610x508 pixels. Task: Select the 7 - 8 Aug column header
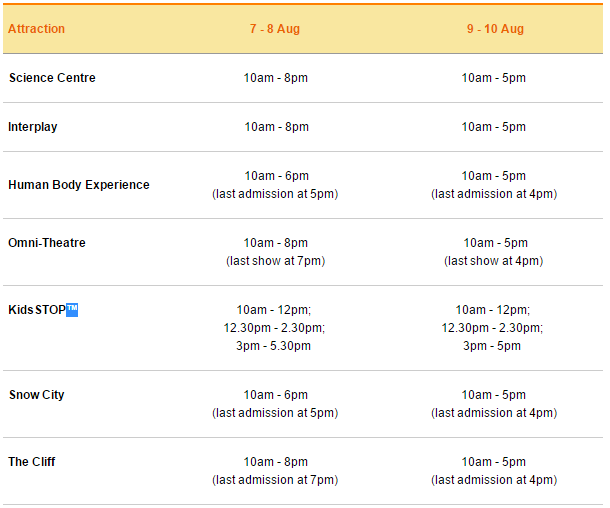[x=275, y=29]
